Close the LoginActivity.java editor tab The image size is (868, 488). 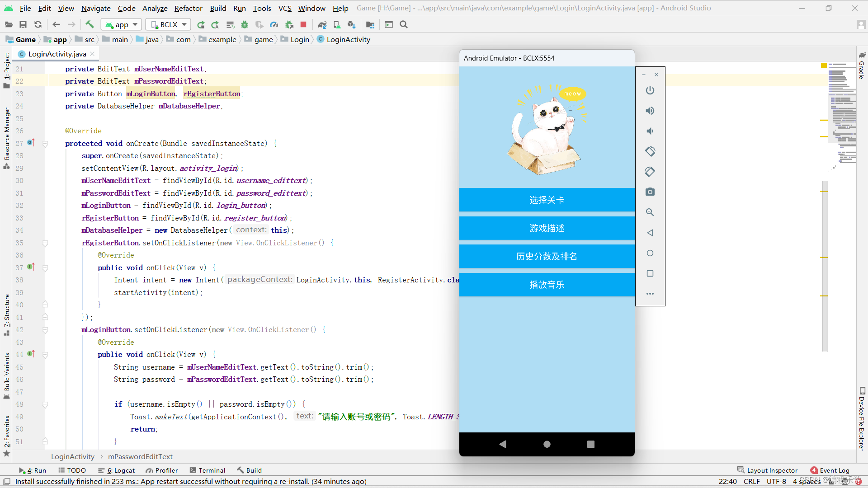(92, 54)
